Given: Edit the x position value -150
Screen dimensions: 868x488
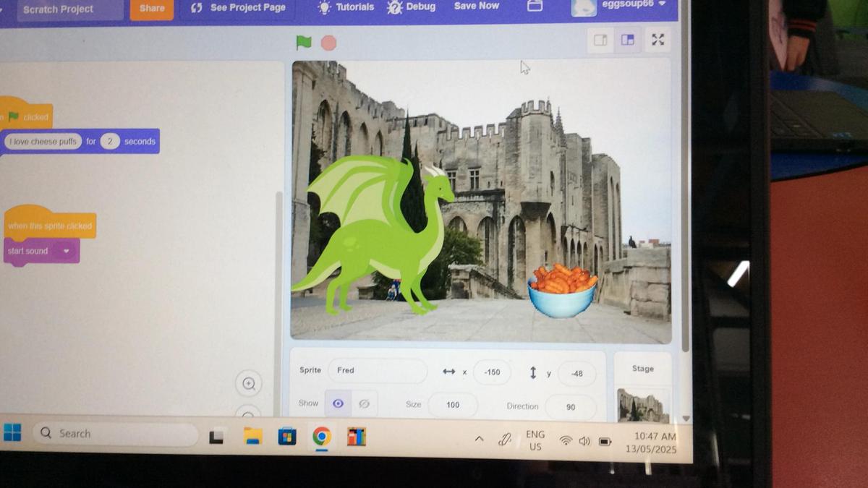Looking at the screenshot, I should [492, 372].
